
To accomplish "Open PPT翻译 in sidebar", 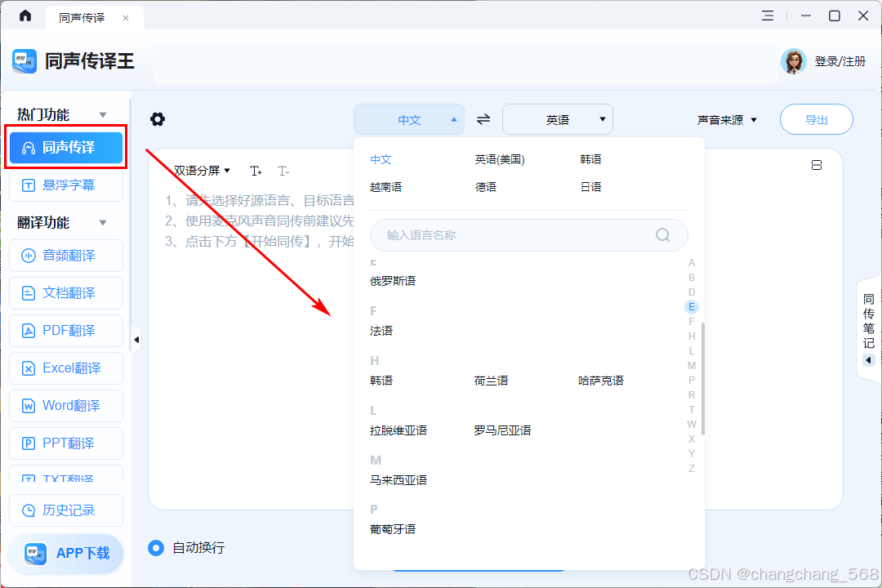I will [66, 443].
